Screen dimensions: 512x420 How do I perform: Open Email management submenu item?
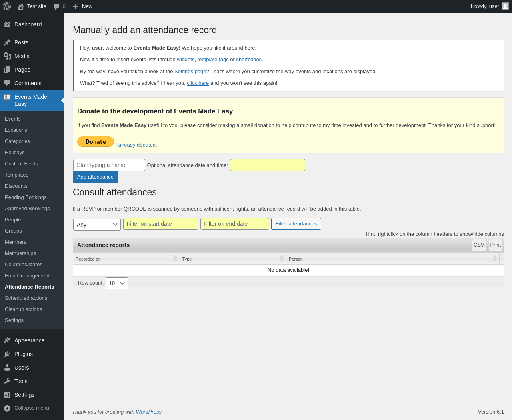click(27, 276)
